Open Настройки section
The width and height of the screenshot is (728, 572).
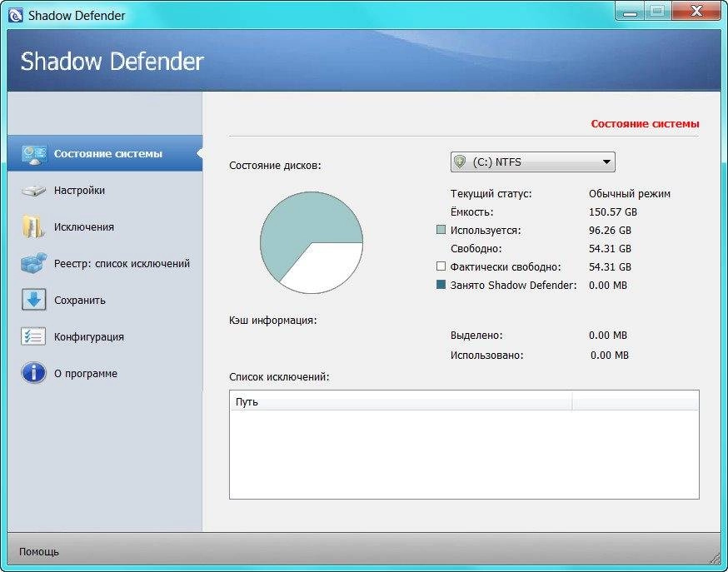coord(105,190)
